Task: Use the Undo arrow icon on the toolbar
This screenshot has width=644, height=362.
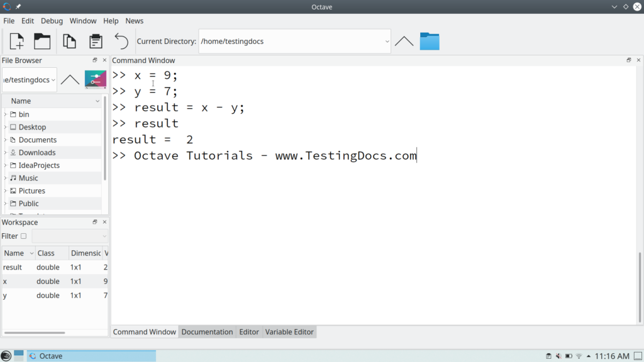Action: coord(121,41)
